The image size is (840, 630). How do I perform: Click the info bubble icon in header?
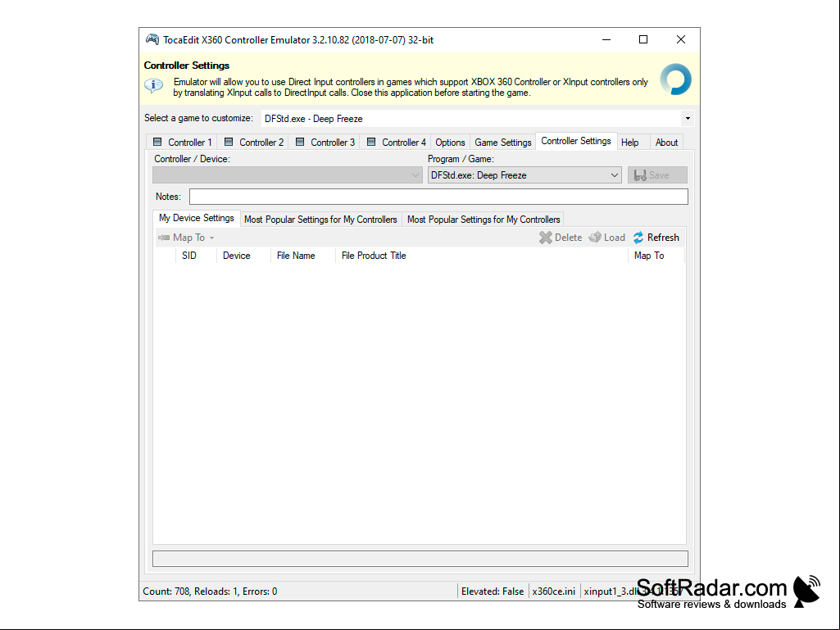(154, 85)
